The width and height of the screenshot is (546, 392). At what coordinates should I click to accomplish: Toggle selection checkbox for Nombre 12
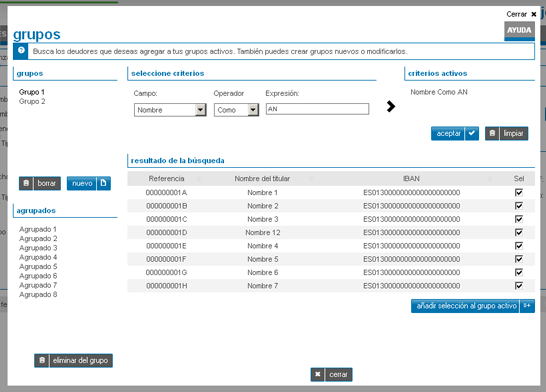(x=519, y=232)
